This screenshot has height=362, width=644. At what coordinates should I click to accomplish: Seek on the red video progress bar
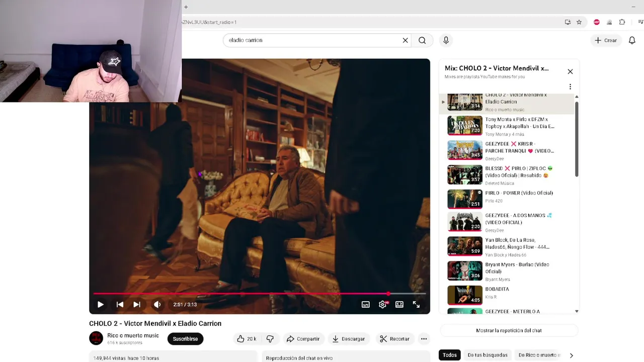(259, 294)
